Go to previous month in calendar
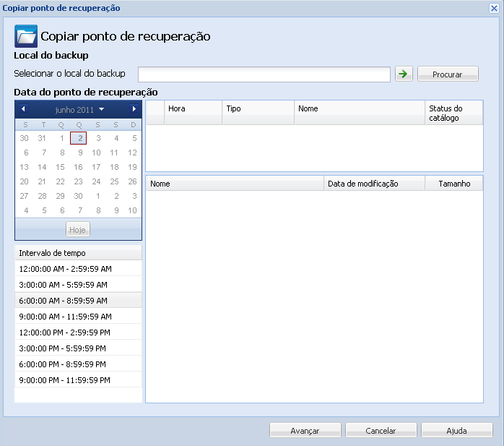Image resolution: width=504 pixels, height=446 pixels. pos(23,108)
